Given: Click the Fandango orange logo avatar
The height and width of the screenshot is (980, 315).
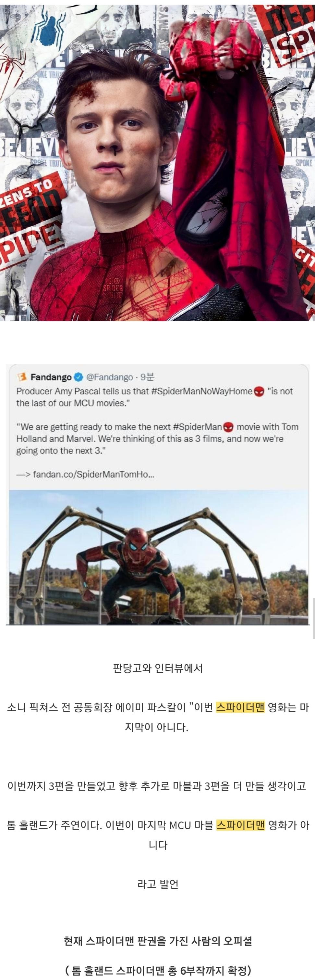Looking at the screenshot, I should click(22, 377).
